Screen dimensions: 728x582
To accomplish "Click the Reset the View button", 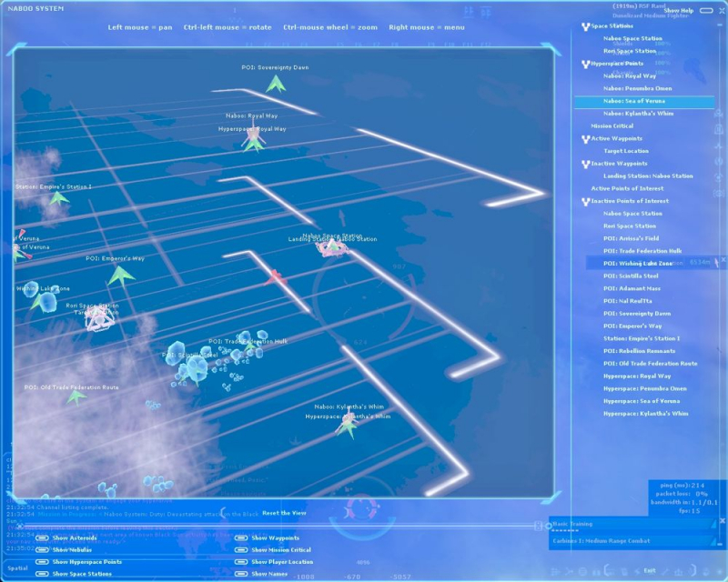I will pos(284,513).
